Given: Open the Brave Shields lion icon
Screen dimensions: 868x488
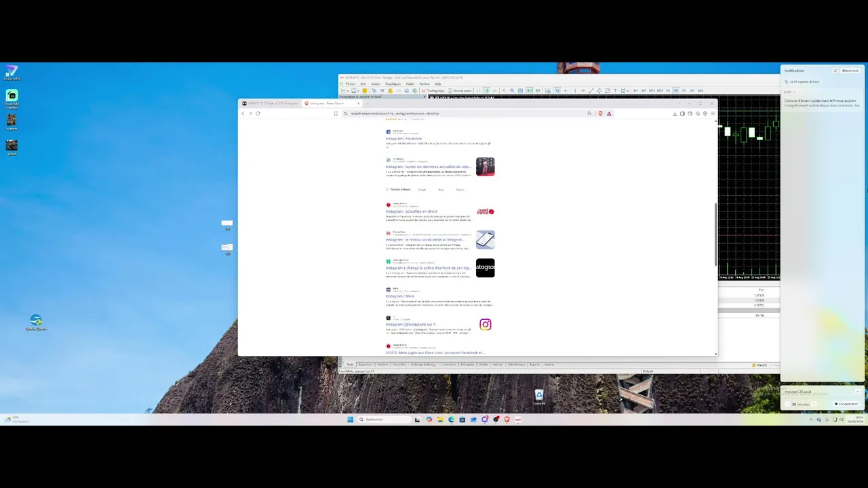Looking at the screenshot, I should coord(600,113).
